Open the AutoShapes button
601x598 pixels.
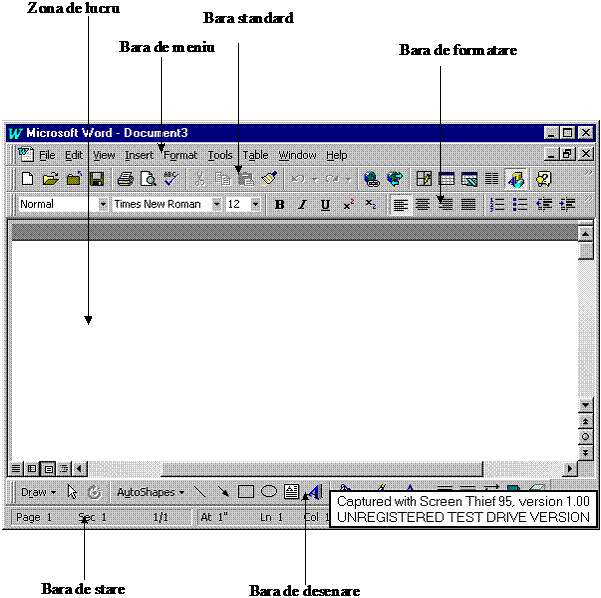150,492
